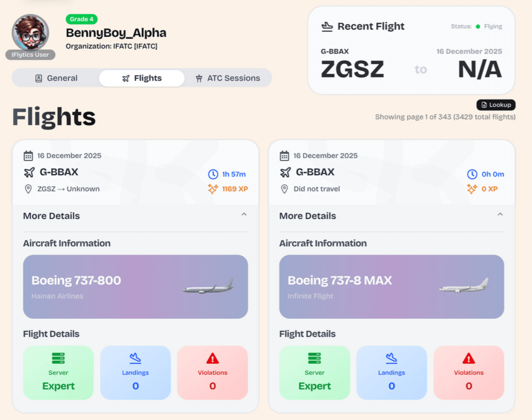Click the Landings tile in the first flight
This screenshot has width=532, height=420.
136,372
